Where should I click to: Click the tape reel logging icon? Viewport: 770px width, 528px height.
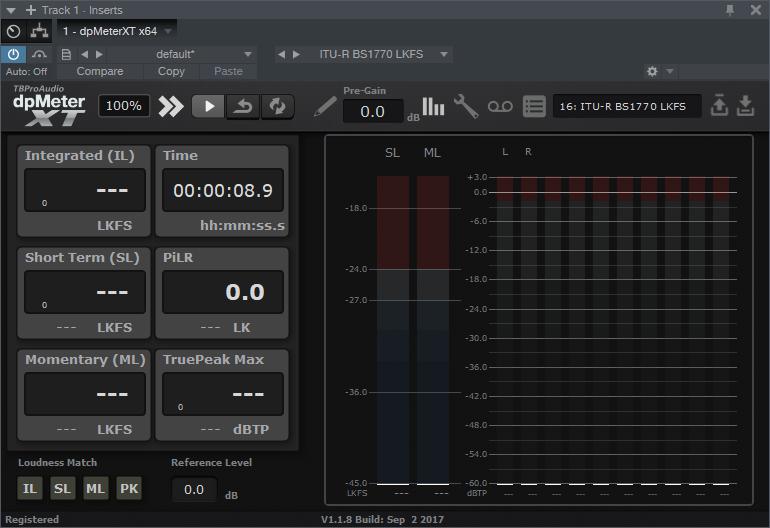500,106
